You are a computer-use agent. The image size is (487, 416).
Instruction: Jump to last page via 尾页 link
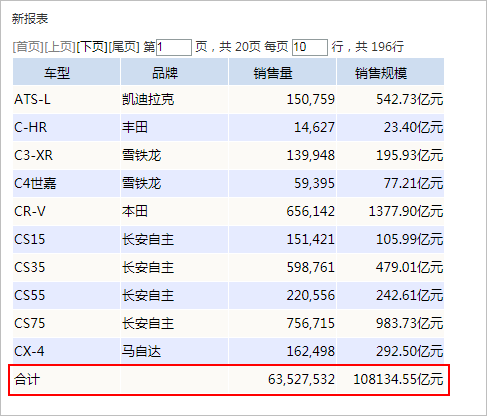click(x=124, y=47)
